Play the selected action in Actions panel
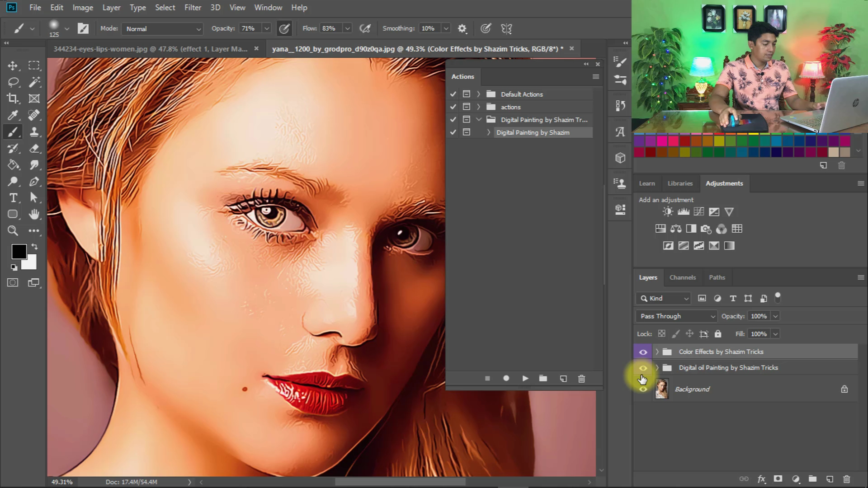 click(x=524, y=379)
